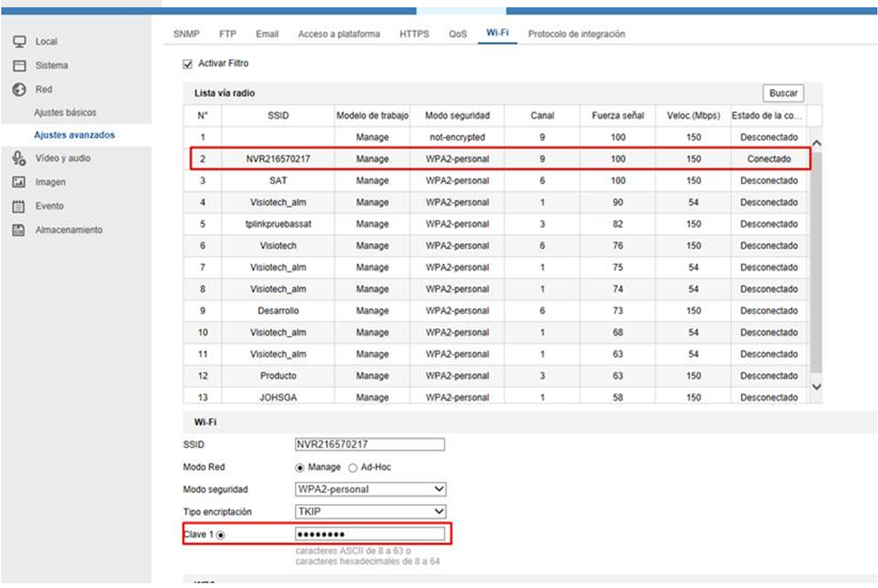Click the Imagen menu label
878x588 pixels.
(x=51, y=182)
